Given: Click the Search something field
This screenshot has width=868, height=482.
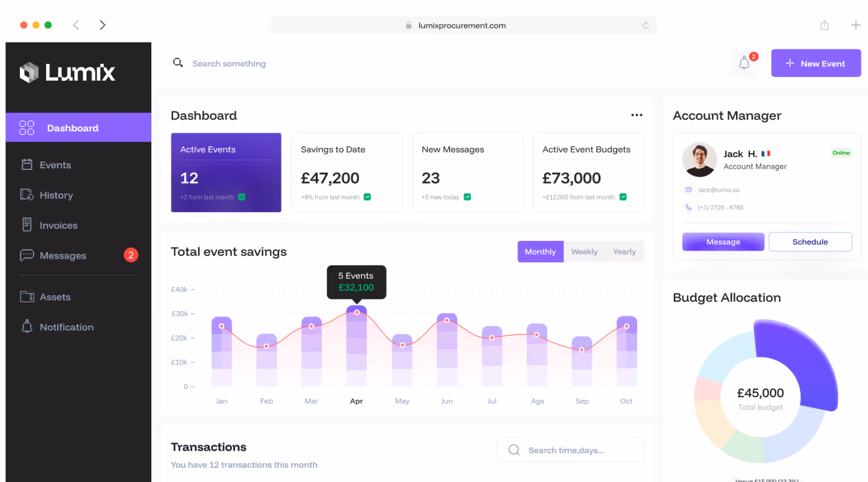Looking at the screenshot, I should click(229, 63).
